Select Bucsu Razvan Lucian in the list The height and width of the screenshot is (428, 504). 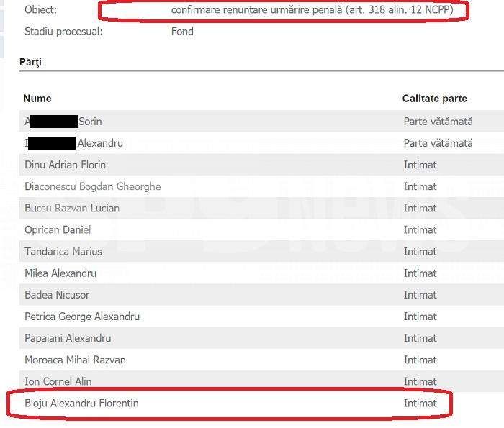pyautogui.click(x=72, y=208)
